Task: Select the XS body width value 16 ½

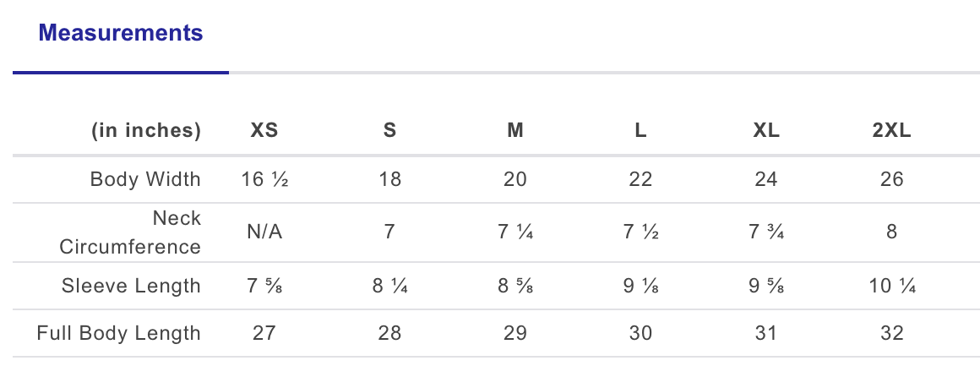Action: tap(264, 179)
